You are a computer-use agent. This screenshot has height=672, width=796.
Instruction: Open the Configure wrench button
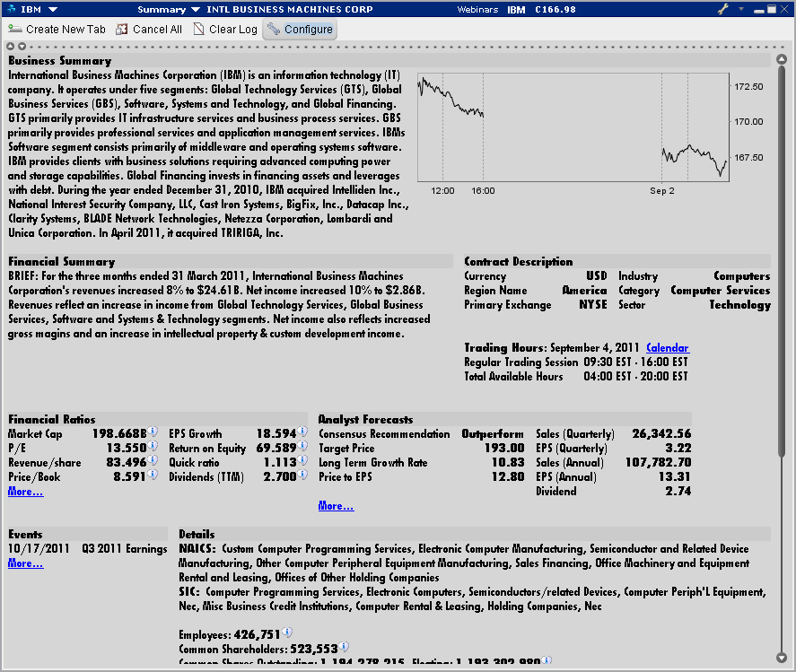pos(300,30)
